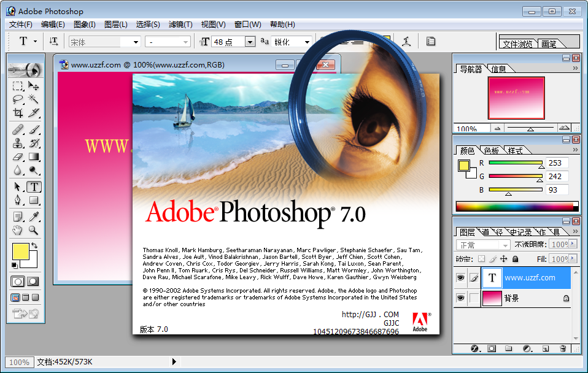Select the Rectangular Marquee tool
The image size is (588, 373).
[x=18, y=87]
